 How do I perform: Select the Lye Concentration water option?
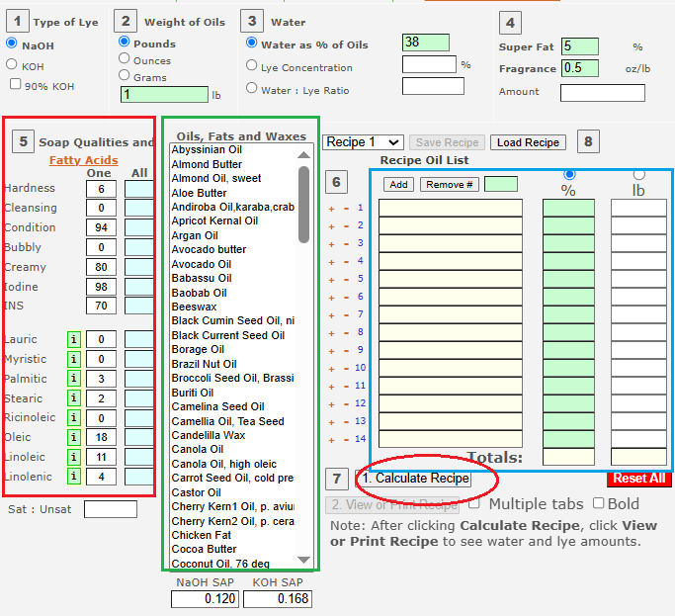pos(252,66)
